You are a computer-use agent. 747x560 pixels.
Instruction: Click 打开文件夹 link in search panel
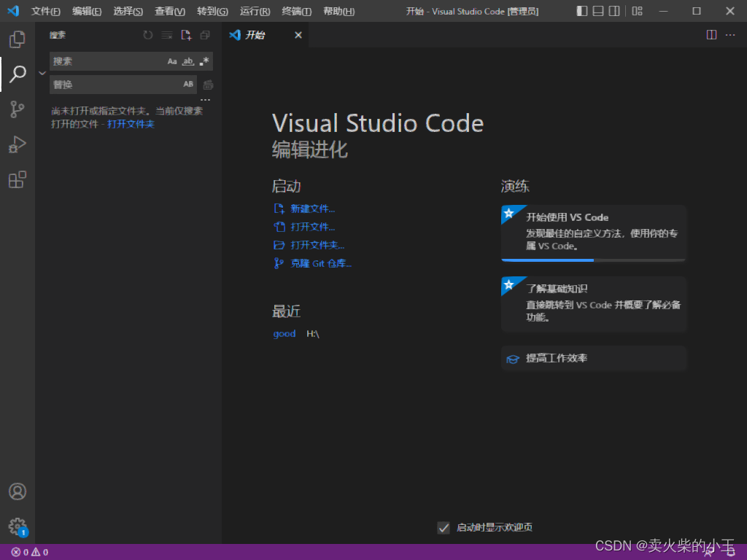click(131, 124)
